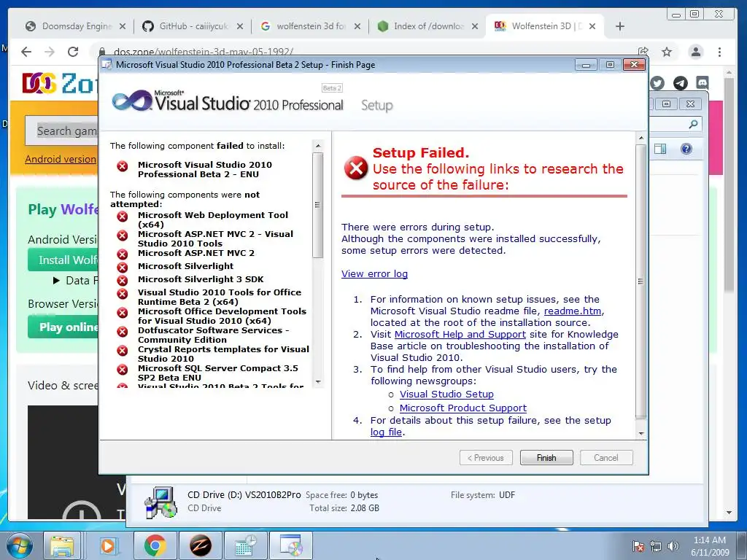
Task: Reload the Chrome page
Action: (73, 52)
